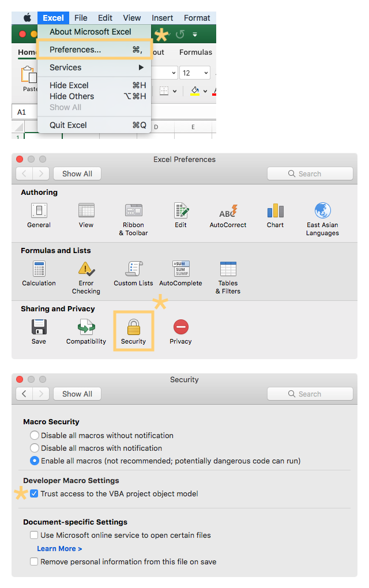Open Edit preferences icon
The height and width of the screenshot is (588, 369).
(x=181, y=210)
